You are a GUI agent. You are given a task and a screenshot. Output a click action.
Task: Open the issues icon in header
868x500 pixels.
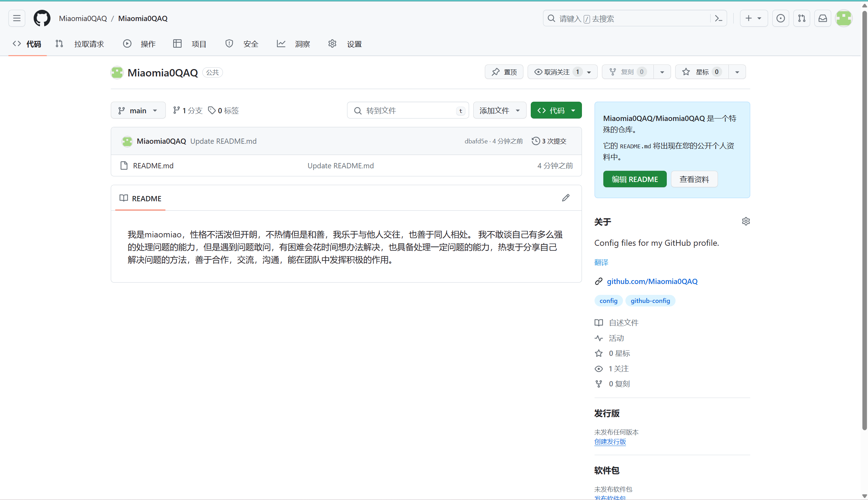780,18
